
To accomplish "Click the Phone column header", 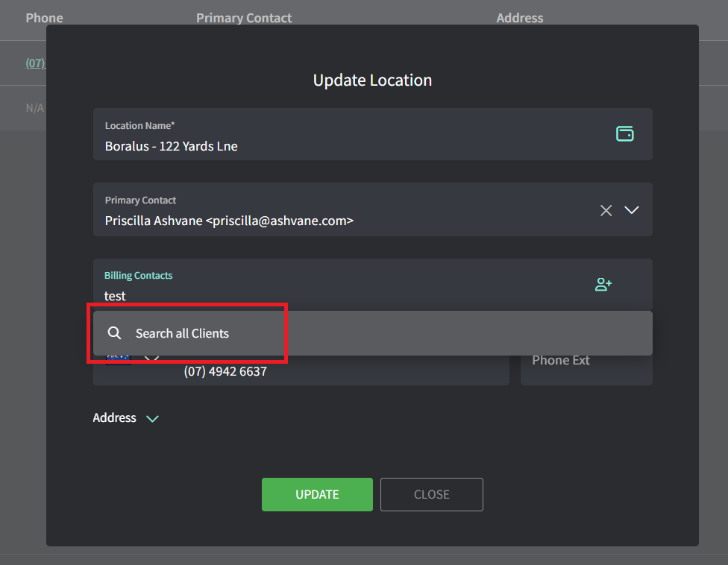I will 44,18.
